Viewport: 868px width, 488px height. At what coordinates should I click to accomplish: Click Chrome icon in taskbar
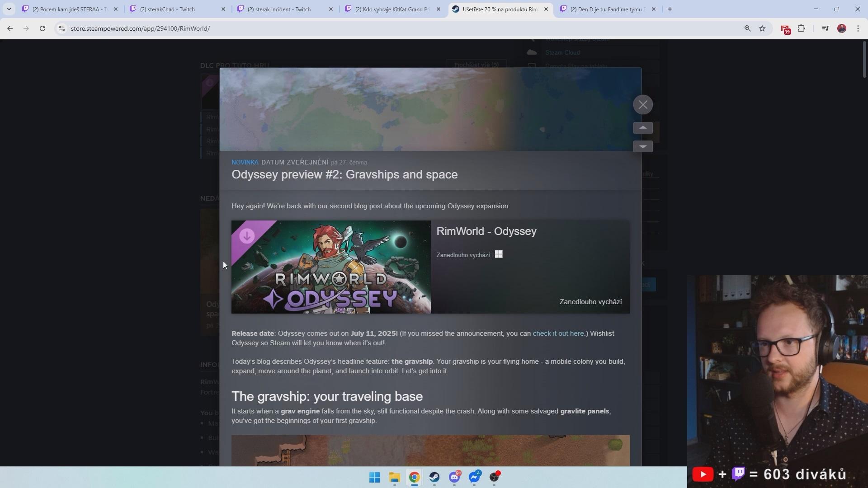pyautogui.click(x=415, y=477)
